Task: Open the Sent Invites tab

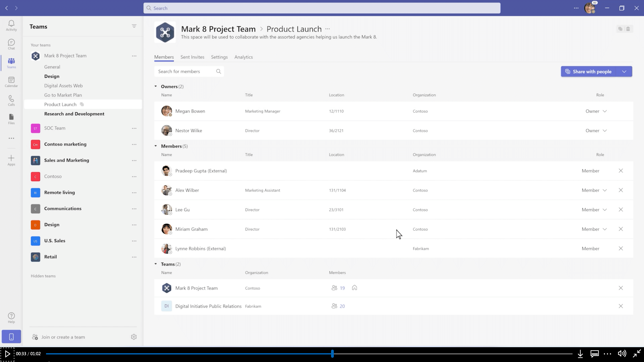Action: [x=192, y=57]
